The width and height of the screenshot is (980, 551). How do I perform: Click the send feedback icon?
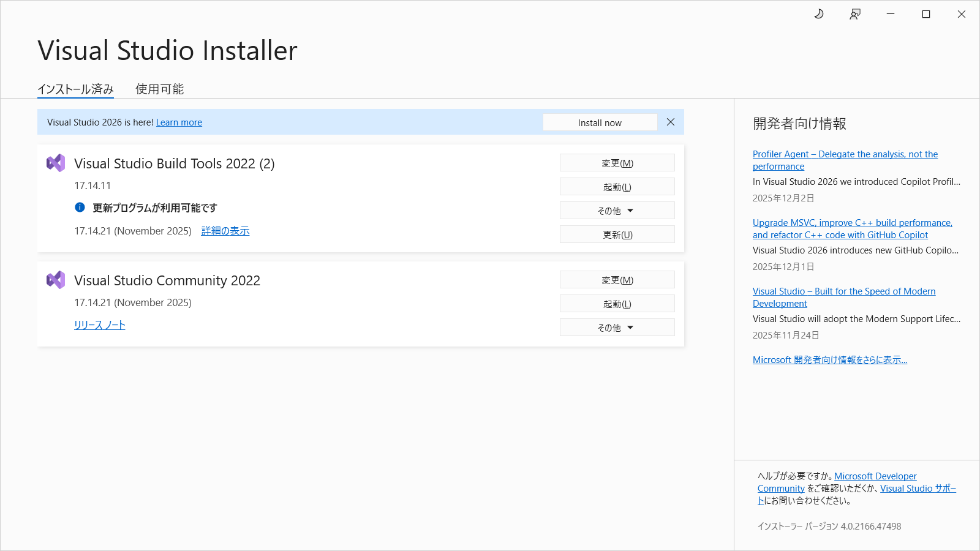[x=855, y=14]
